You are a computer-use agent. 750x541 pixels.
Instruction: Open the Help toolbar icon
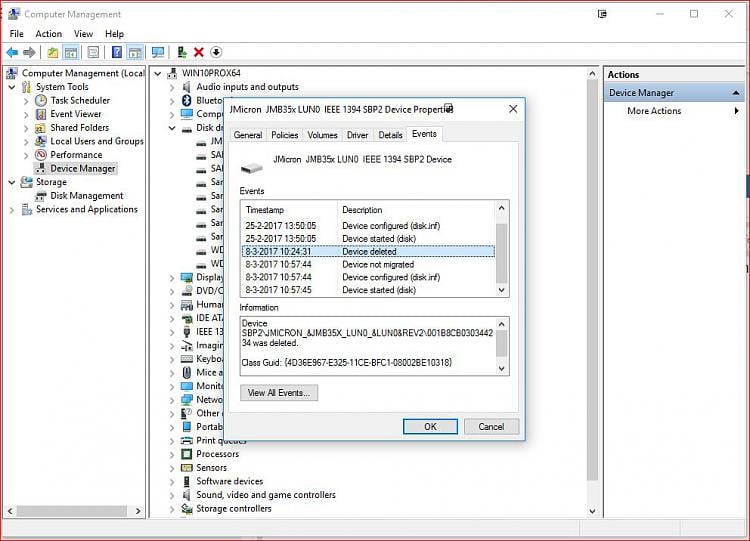(117, 52)
